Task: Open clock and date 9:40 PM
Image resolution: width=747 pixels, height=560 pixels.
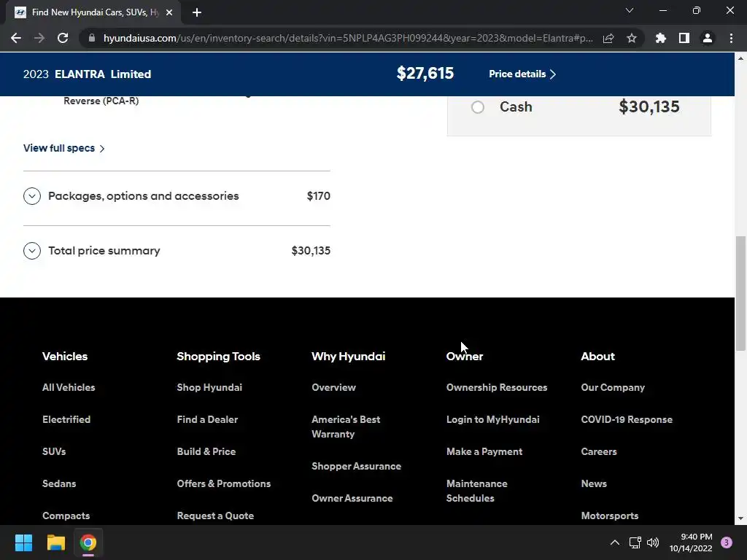Action: [691, 542]
